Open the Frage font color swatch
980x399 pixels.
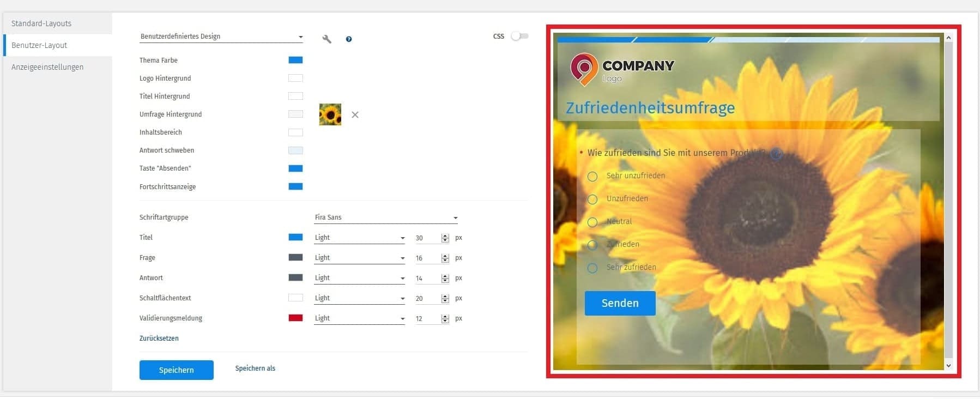click(x=295, y=257)
